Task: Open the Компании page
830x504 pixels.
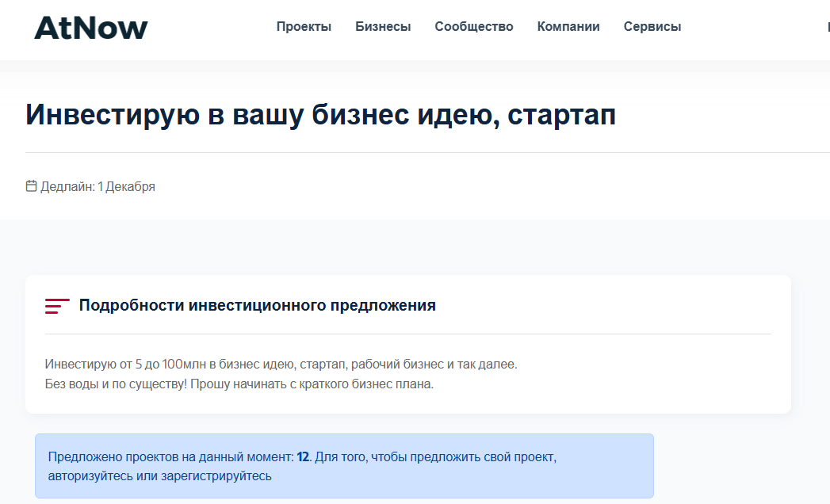Action: pyautogui.click(x=568, y=26)
